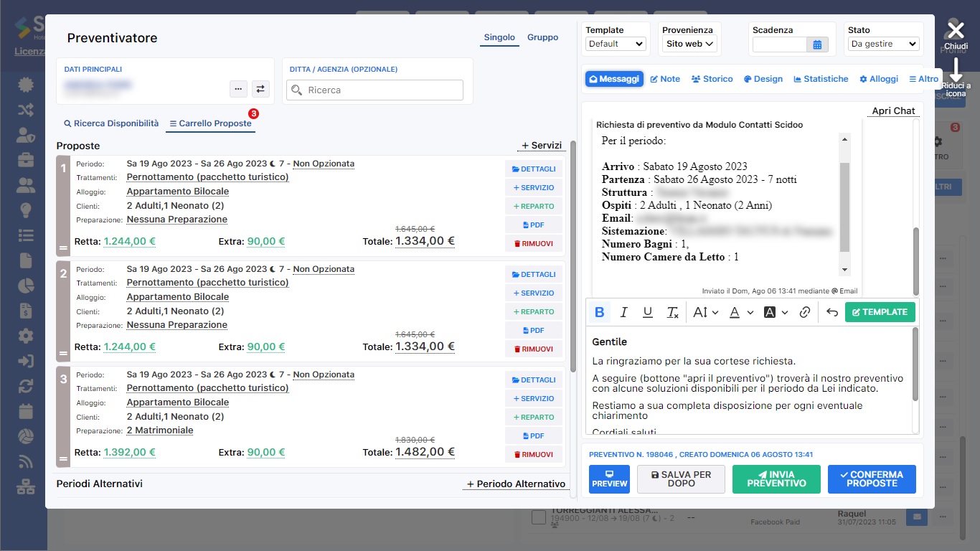Open text color dropdown in editor

point(741,312)
